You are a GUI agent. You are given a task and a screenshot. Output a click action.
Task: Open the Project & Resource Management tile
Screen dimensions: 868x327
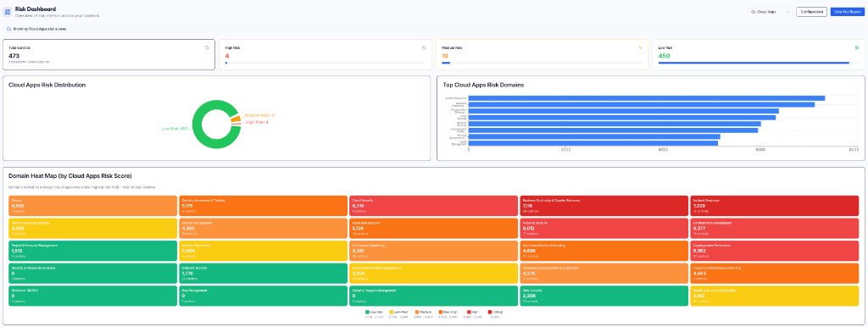[x=92, y=251]
